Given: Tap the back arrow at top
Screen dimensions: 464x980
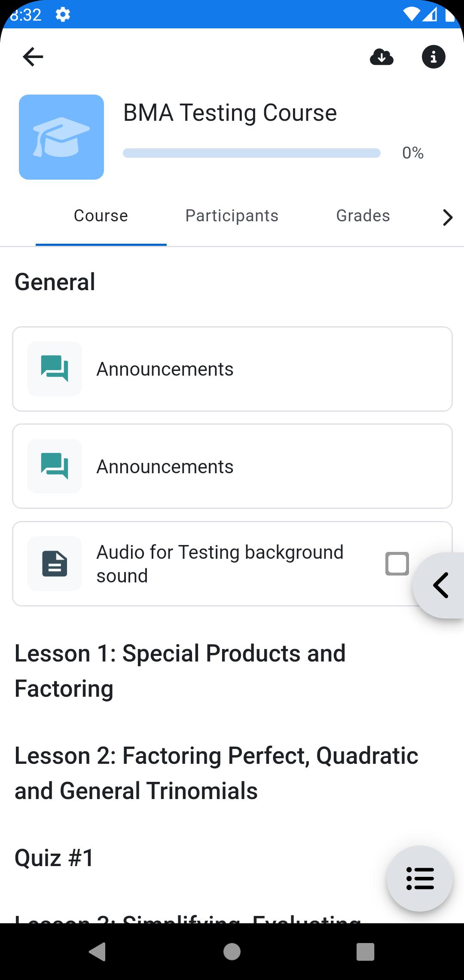Looking at the screenshot, I should click(33, 57).
